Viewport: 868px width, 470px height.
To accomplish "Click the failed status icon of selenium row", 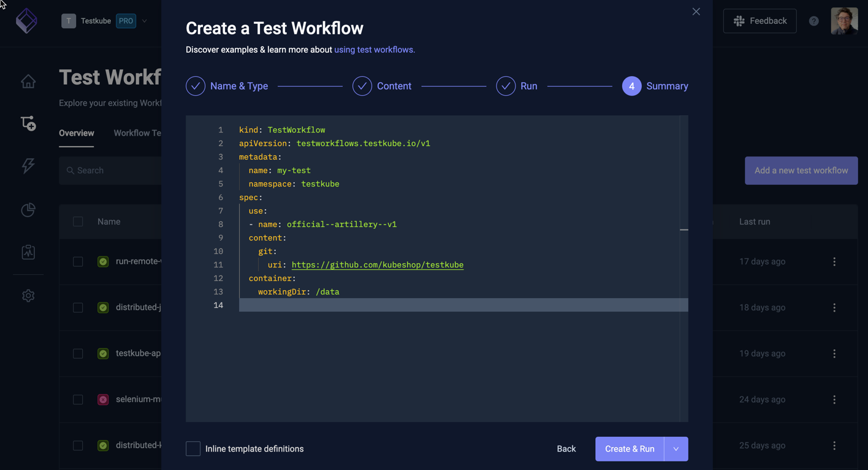I will pyautogui.click(x=103, y=399).
